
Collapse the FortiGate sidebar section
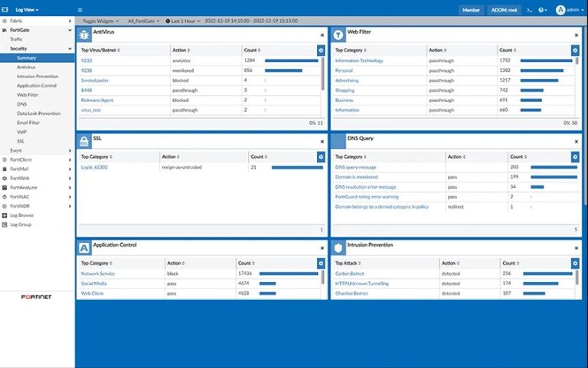[70, 30]
